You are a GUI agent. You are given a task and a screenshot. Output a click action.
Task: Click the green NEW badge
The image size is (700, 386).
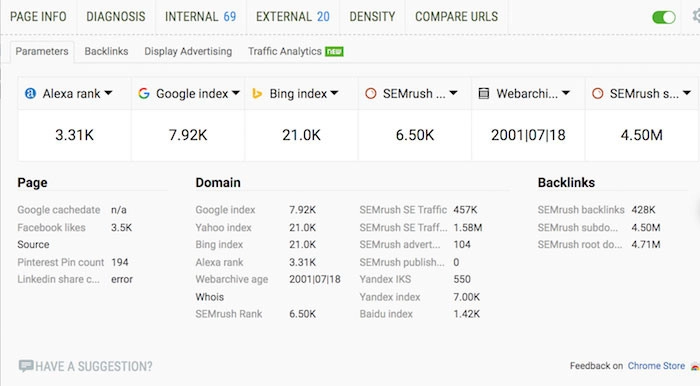(334, 52)
